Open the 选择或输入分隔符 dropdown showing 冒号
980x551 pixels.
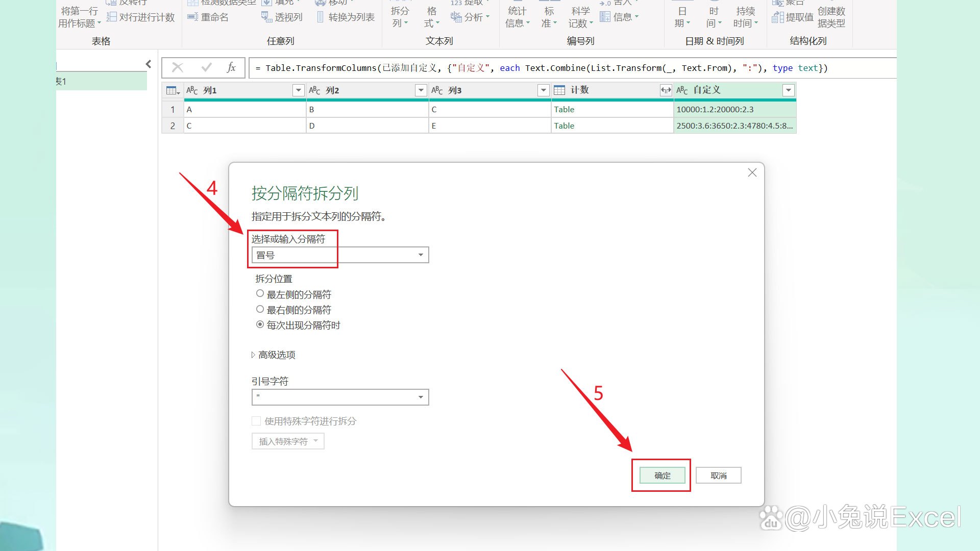click(x=340, y=255)
